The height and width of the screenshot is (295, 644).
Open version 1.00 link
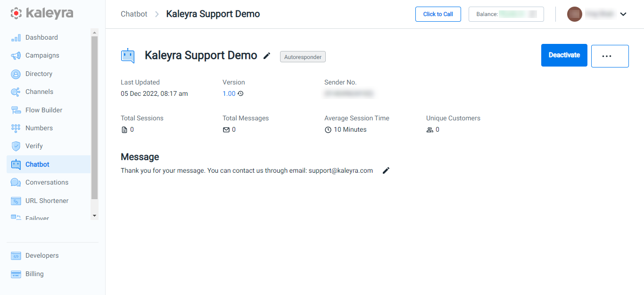click(x=229, y=94)
